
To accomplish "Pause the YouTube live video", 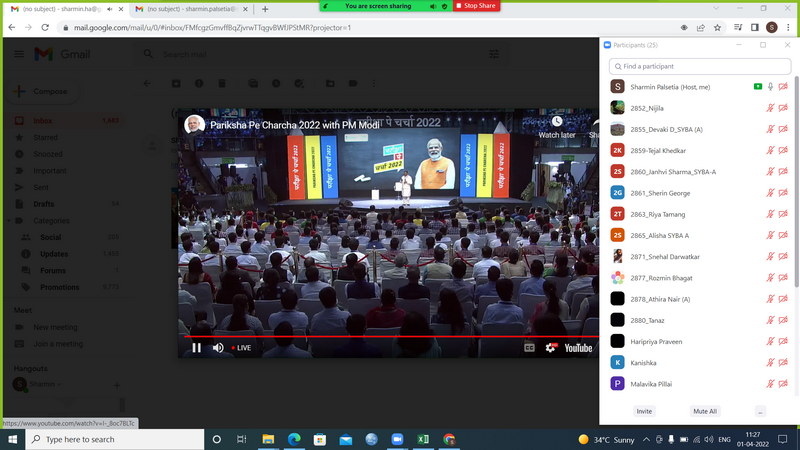I will [196, 347].
